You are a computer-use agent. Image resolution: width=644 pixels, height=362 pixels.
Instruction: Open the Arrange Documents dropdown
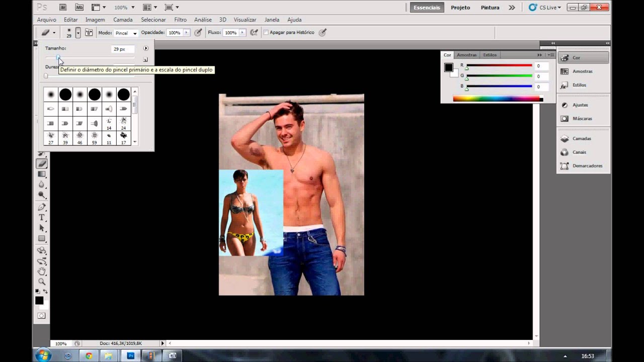point(149,8)
